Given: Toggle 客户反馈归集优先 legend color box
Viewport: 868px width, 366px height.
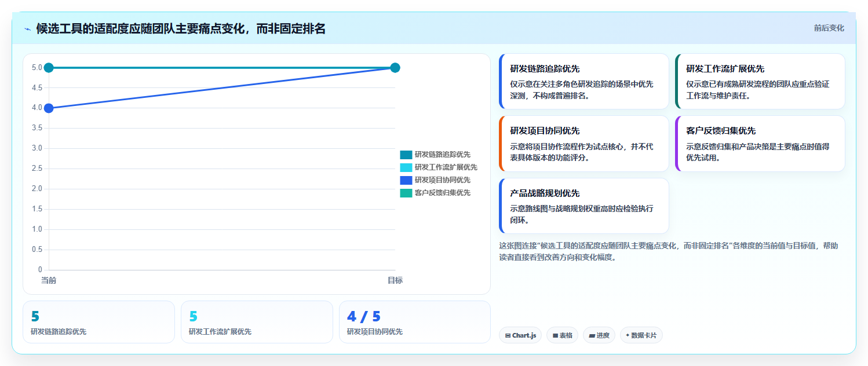Looking at the screenshot, I should pos(406,193).
